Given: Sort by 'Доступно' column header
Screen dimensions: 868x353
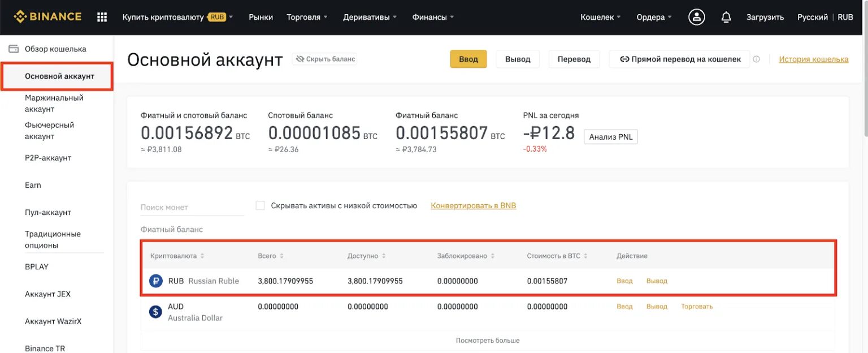Looking at the screenshot, I should (x=366, y=256).
